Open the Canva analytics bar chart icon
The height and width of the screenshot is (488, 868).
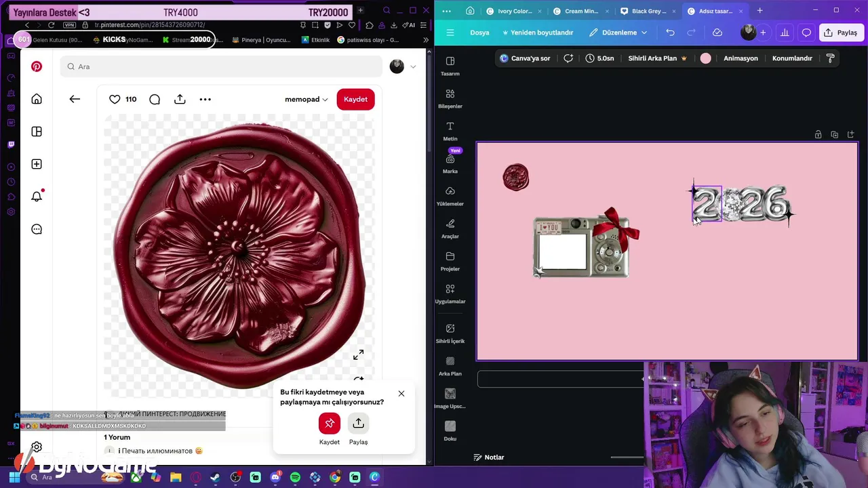(x=785, y=33)
